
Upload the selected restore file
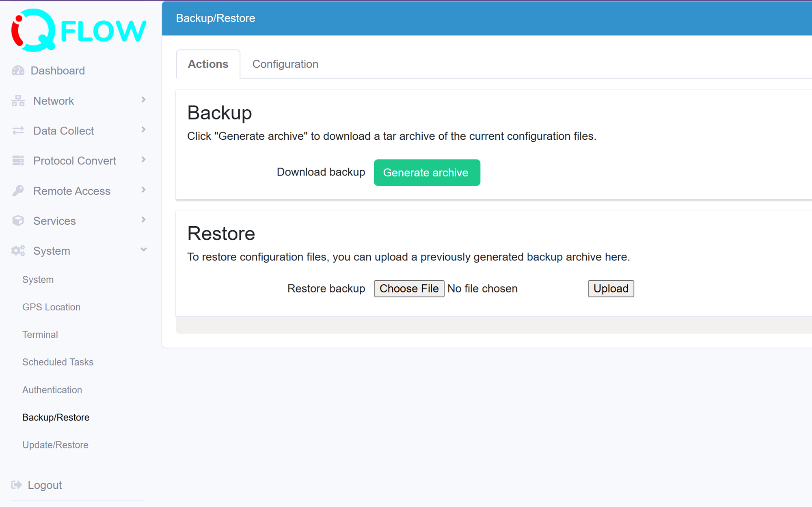(x=611, y=288)
